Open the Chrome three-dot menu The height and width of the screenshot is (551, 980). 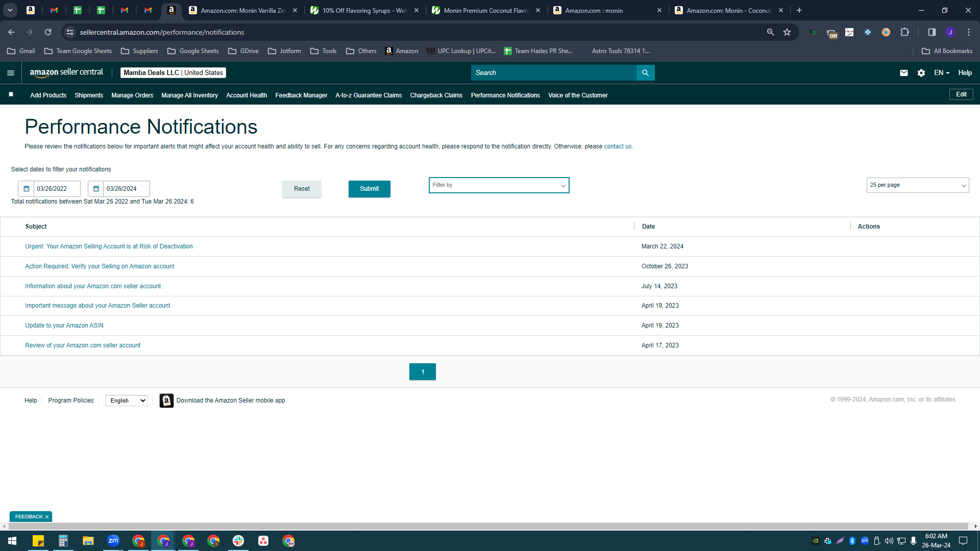click(x=969, y=32)
